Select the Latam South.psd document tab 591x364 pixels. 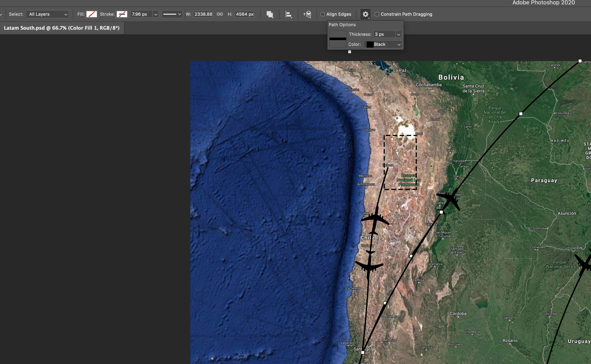62,28
